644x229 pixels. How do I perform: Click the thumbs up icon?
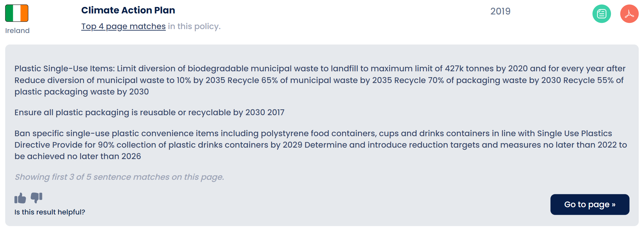tap(20, 198)
